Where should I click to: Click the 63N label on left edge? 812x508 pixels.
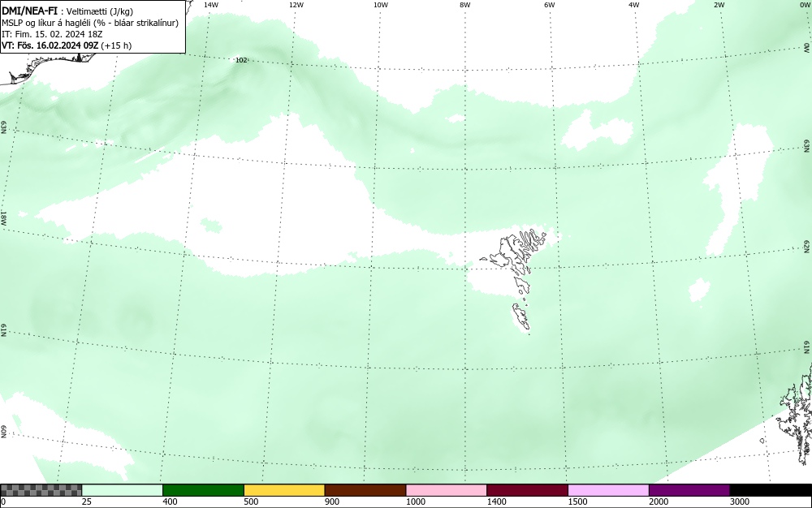(3, 127)
